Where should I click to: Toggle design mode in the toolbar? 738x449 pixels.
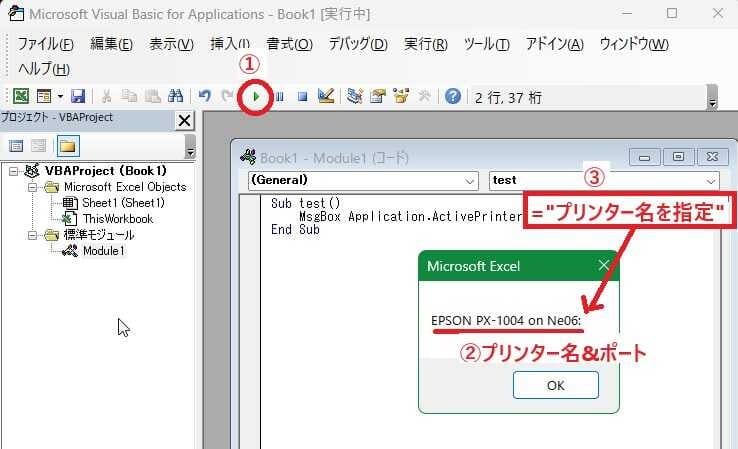coord(325,96)
